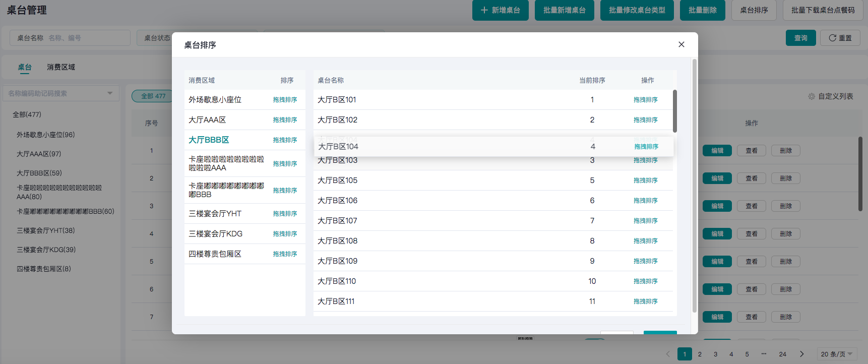Click 拖拽排序 for 外场歇息小座位 area

285,100
